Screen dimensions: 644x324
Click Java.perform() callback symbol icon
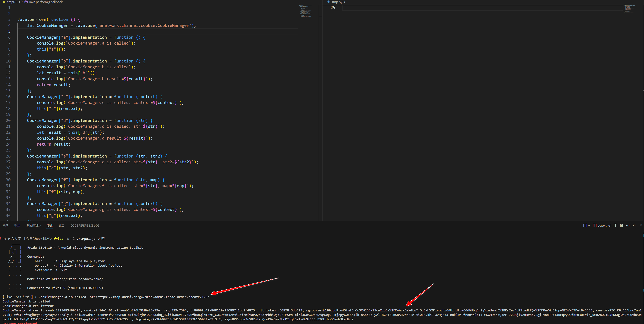[26, 2]
